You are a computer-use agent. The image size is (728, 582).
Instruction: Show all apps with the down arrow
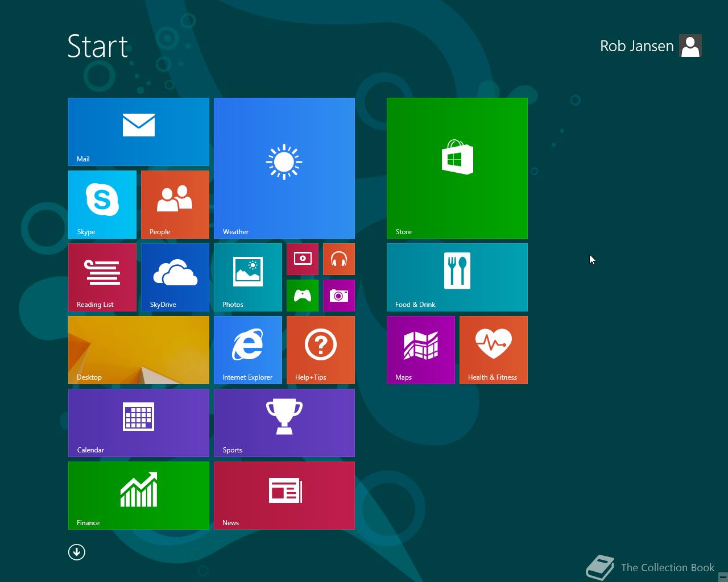pos(77,552)
